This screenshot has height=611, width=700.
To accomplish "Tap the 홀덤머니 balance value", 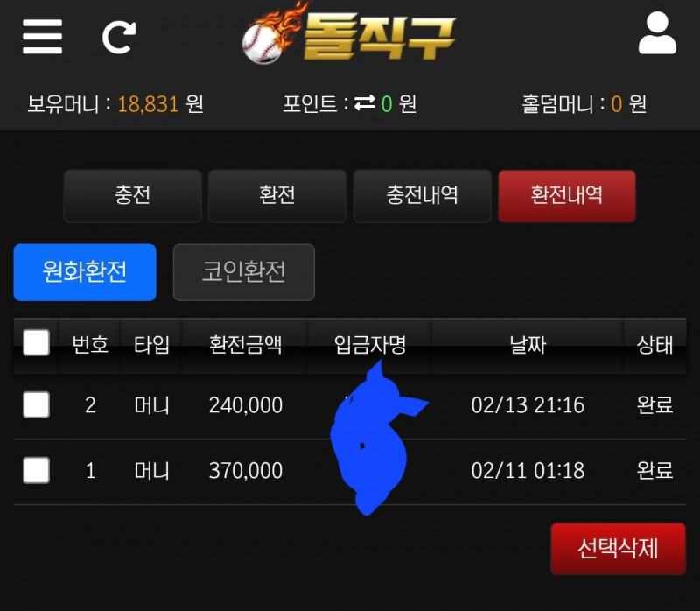I will tap(617, 104).
